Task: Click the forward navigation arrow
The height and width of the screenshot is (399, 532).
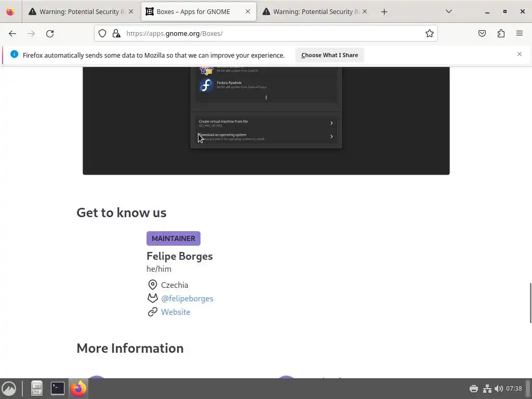Action: pyautogui.click(x=31, y=34)
